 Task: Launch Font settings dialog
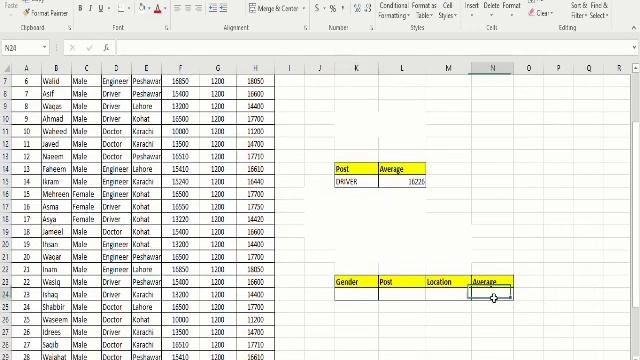pos(167,28)
